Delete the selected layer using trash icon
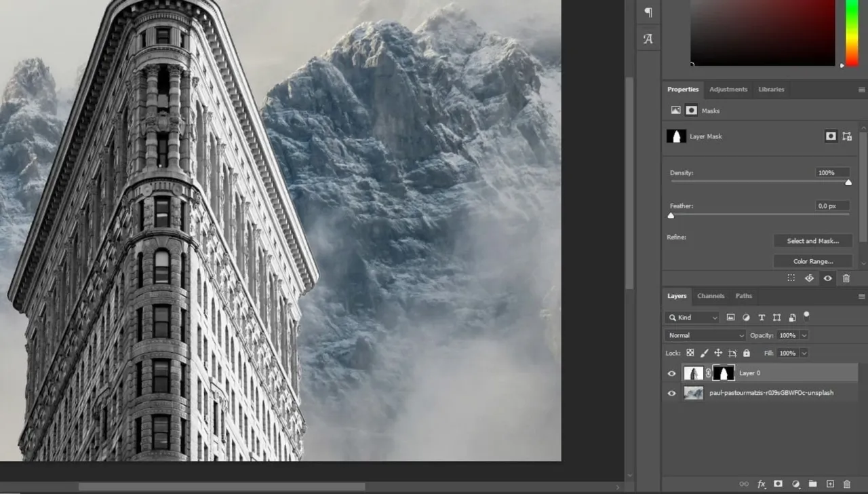The image size is (868, 494). click(846, 484)
